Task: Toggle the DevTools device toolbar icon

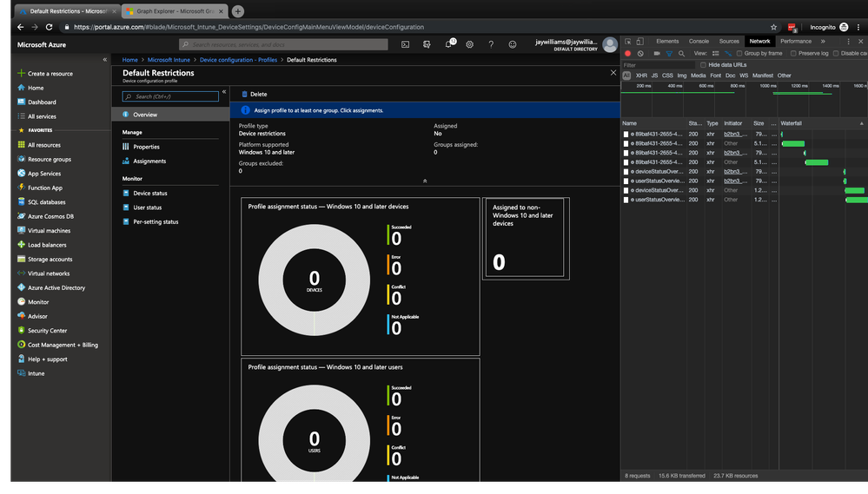Action: pyautogui.click(x=640, y=42)
